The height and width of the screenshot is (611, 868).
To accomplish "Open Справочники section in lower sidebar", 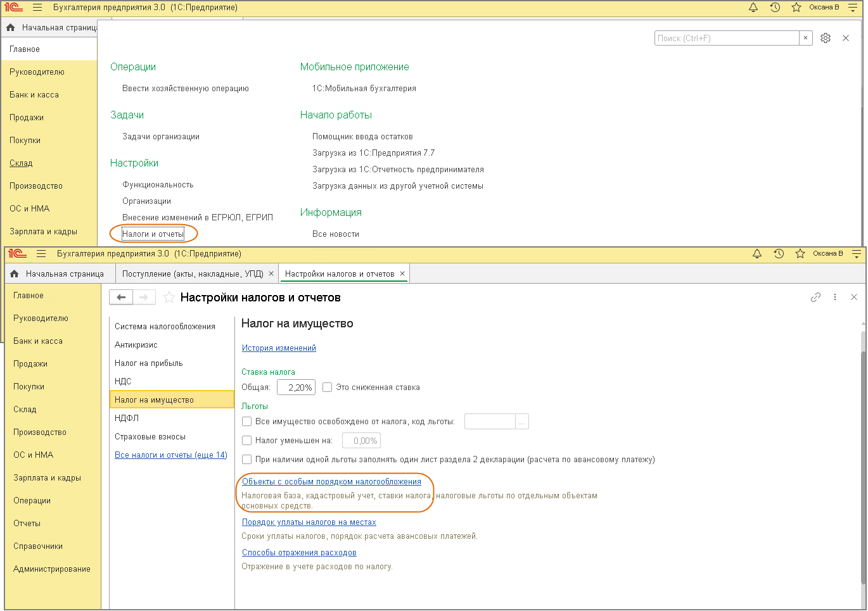I will pos(38,546).
